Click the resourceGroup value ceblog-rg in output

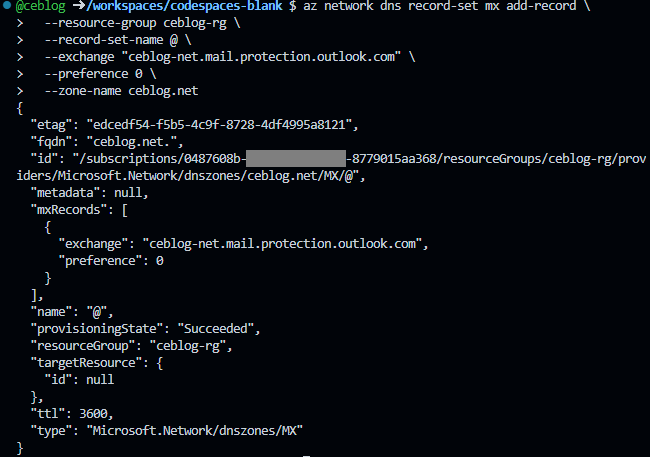click(x=188, y=346)
